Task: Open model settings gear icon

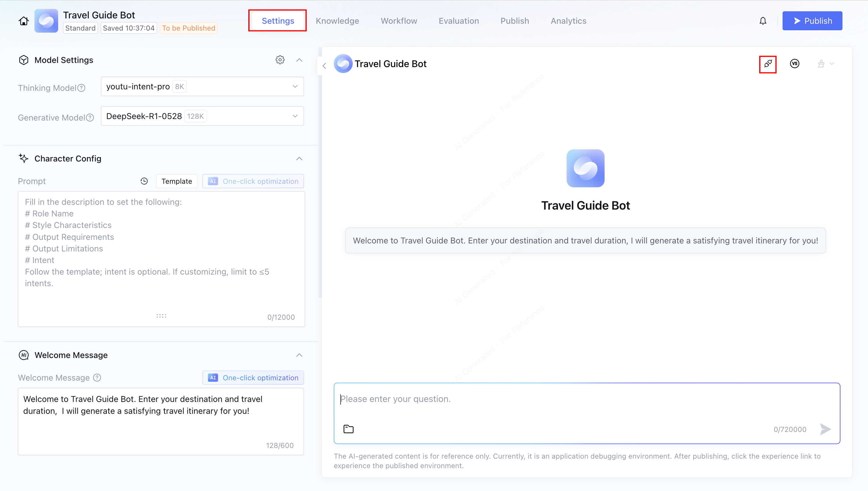Action: [280, 60]
